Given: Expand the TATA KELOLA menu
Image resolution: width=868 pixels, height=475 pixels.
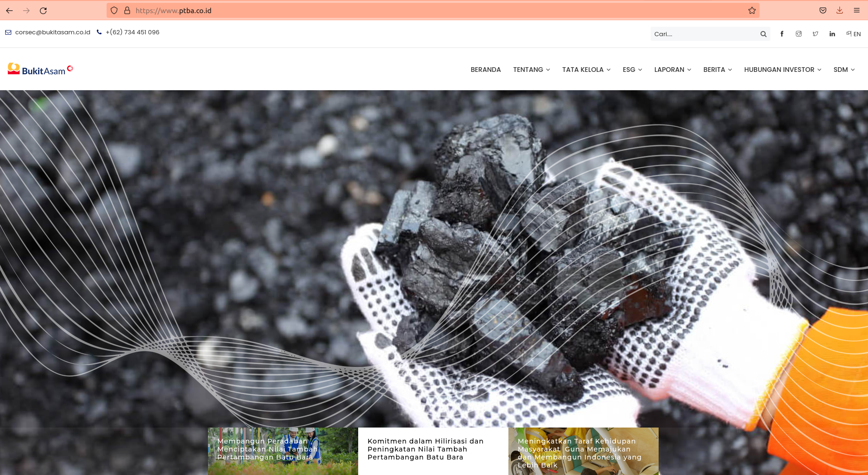Looking at the screenshot, I should pos(586,70).
